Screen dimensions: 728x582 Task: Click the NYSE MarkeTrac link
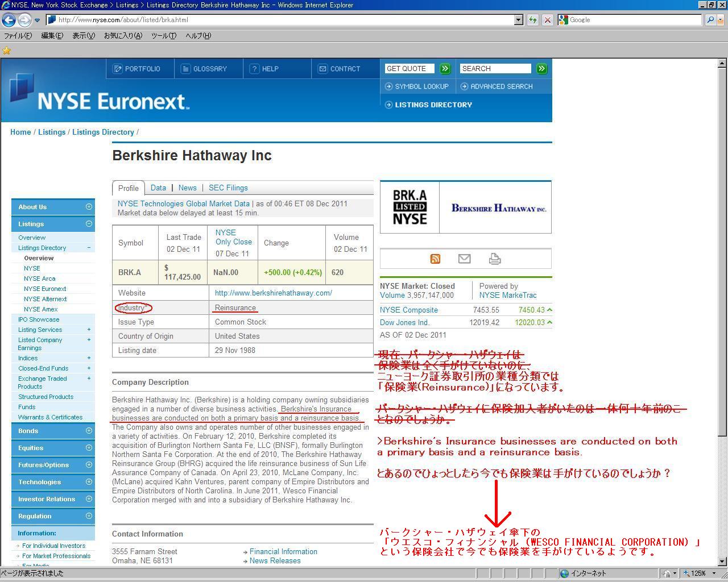click(x=508, y=296)
